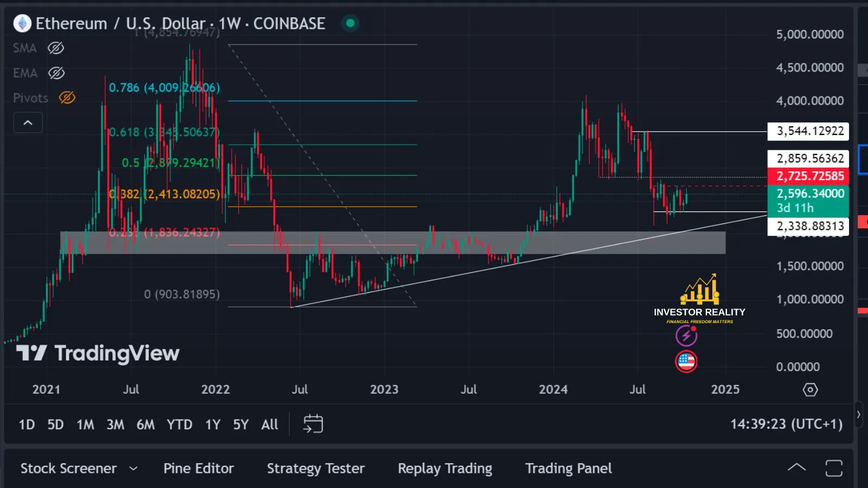Open the Pine Editor tab
This screenshot has width=868, height=488.
[x=199, y=468]
